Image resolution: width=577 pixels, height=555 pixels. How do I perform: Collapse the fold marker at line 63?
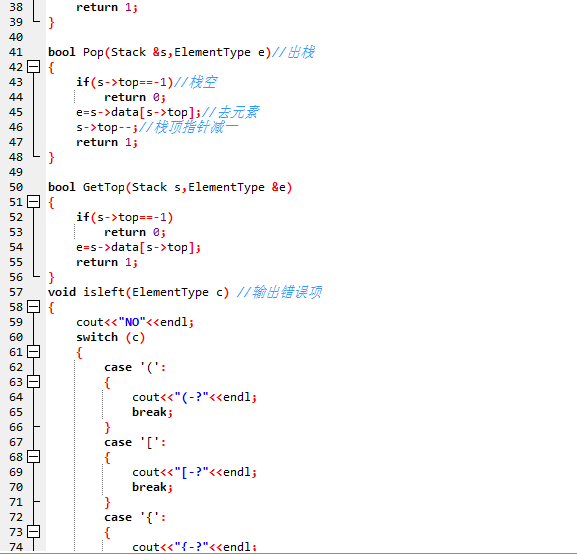[x=33, y=382]
